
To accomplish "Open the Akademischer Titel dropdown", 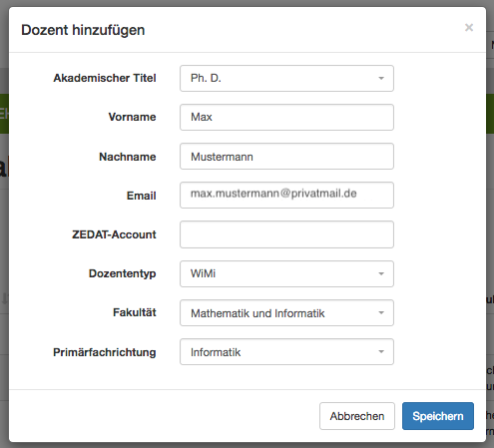I will [286, 78].
